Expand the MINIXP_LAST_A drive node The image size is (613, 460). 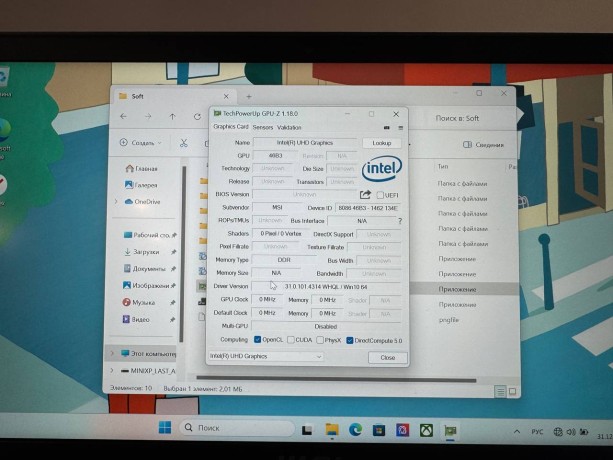(x=112, y=370)
